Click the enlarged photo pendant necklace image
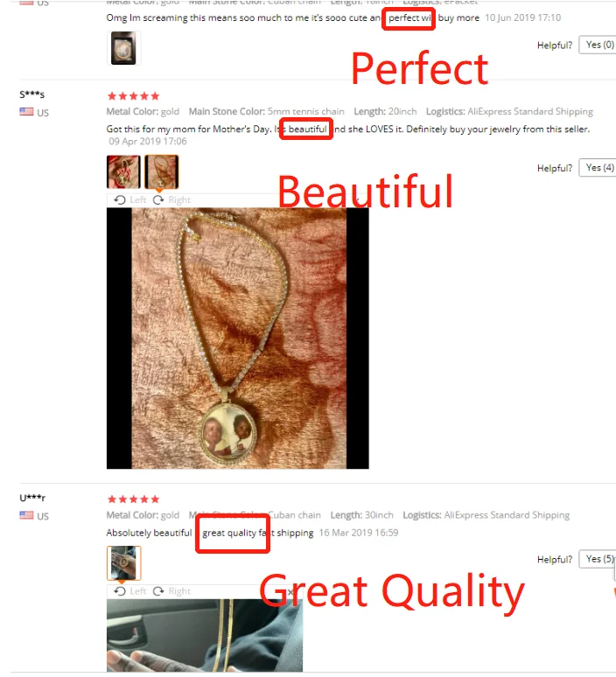 tap(238, 338)
